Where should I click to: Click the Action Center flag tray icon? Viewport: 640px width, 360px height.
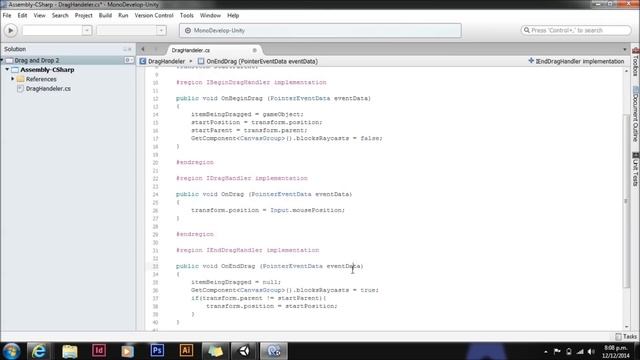557,351
